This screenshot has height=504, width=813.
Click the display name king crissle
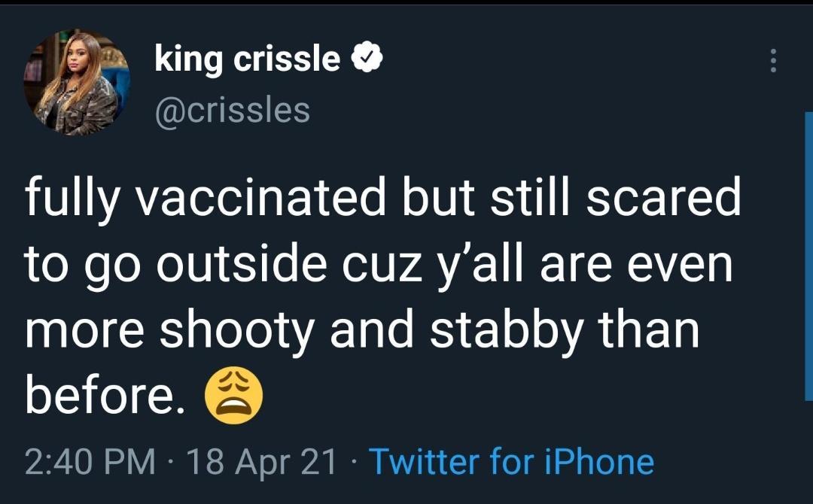tap(248, 59)
